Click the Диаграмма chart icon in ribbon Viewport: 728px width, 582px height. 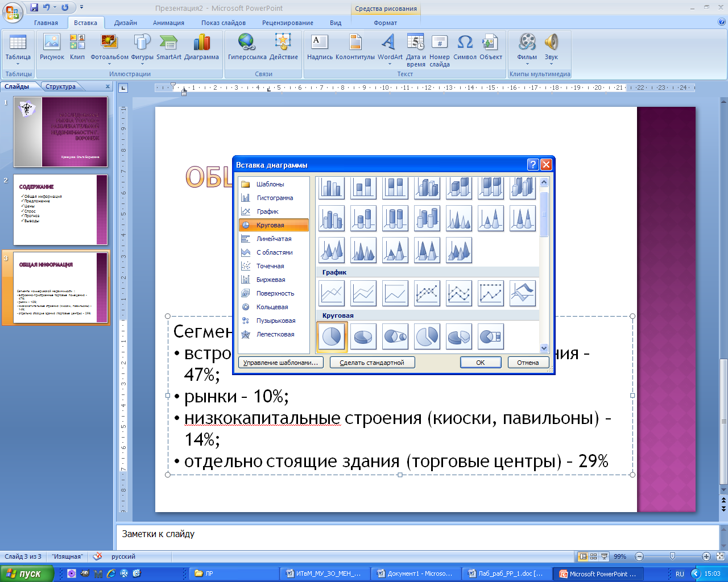click(201, 48)
